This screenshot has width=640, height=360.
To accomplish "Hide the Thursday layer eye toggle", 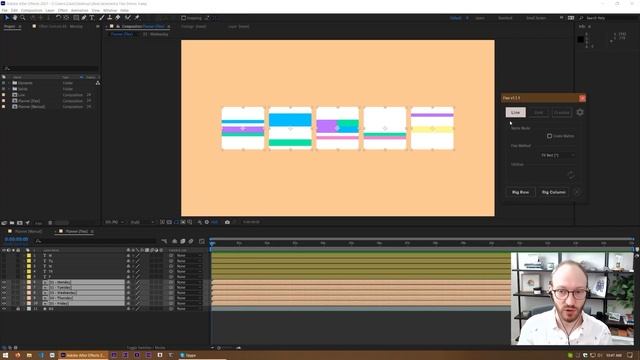I will pos(4,298).
